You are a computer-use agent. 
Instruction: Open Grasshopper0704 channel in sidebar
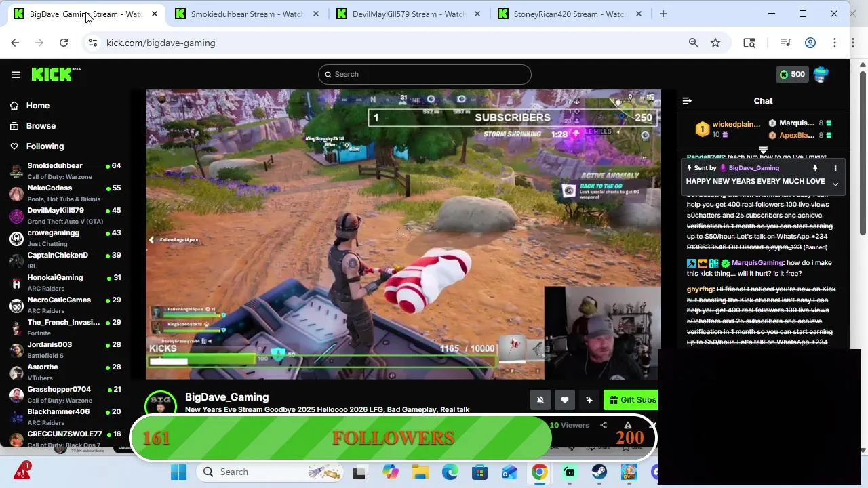[64, 394]
